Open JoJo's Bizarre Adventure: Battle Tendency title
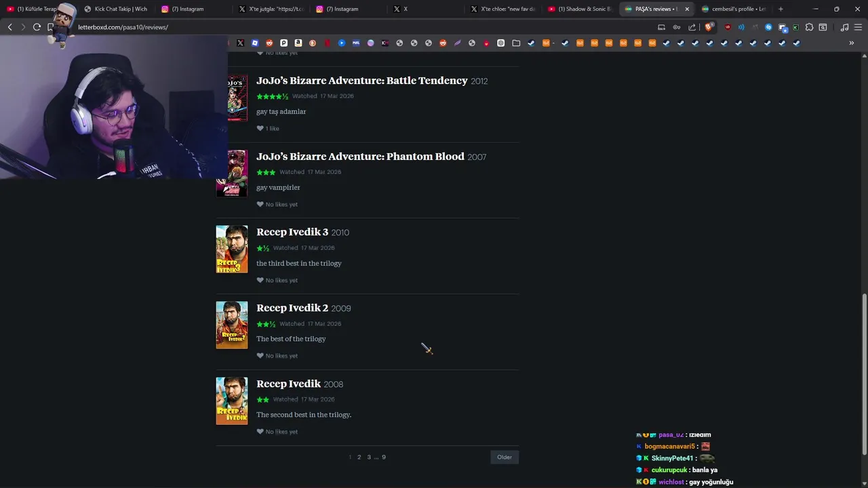The width and height of the screenshot is (868, 488). [362, 81]
